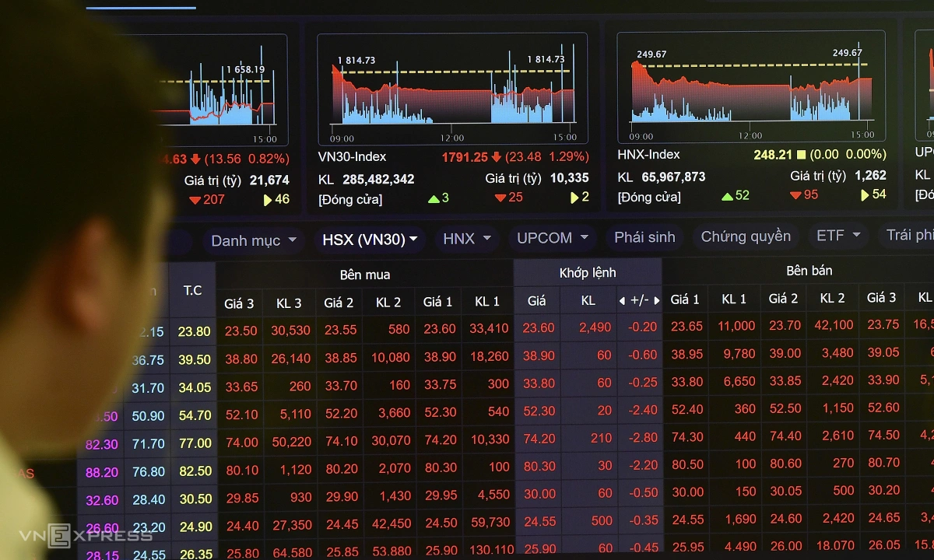Select the Chứng quyền tab
The width and height of the screenshot is (934, 560).
tap(746, 236)
